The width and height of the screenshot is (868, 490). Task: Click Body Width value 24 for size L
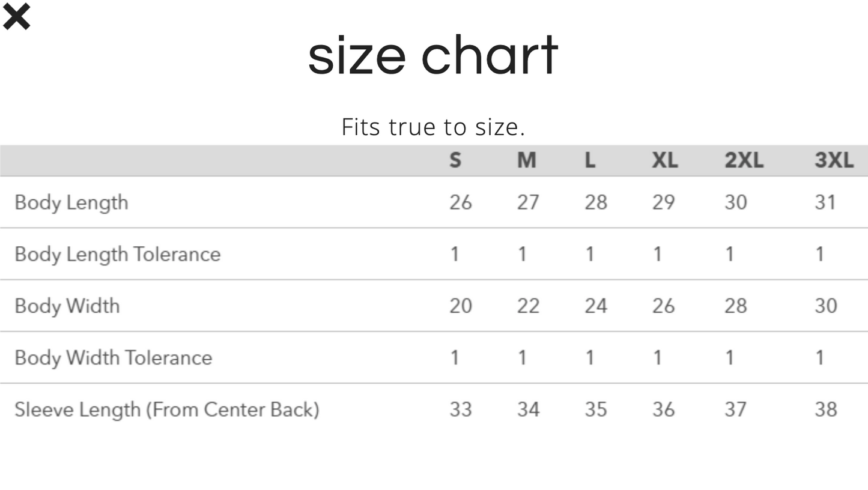595,306
